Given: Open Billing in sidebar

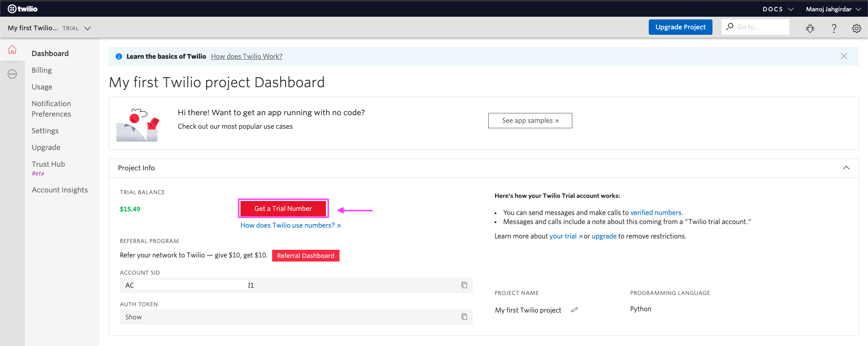Looking at the screenshot, I should tap(42, 70).
